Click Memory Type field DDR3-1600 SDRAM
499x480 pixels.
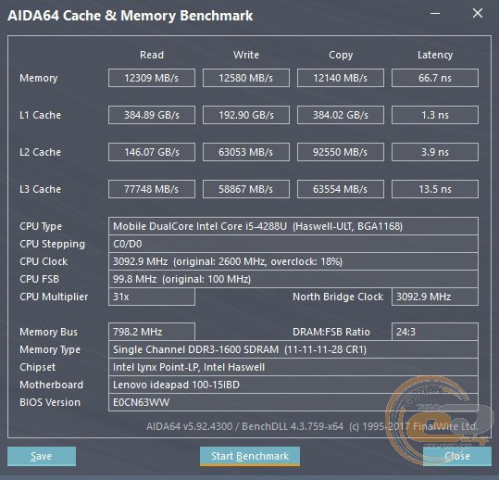point(293,349)
